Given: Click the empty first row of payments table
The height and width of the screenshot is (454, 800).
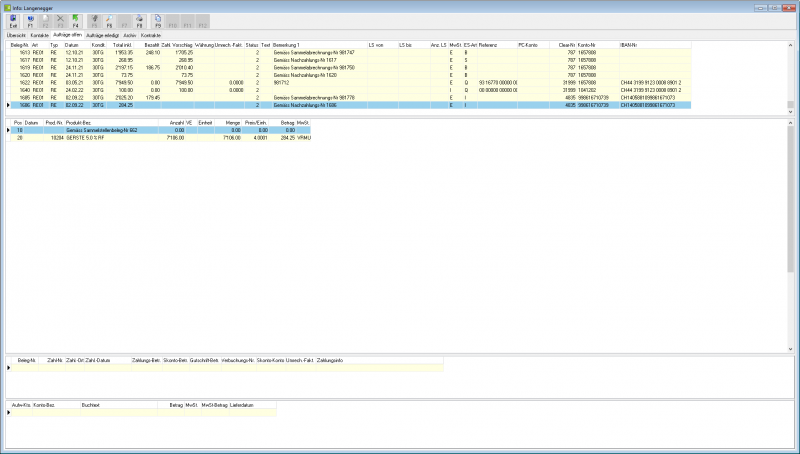Looking at the screenshot, I should coord(227,368).
